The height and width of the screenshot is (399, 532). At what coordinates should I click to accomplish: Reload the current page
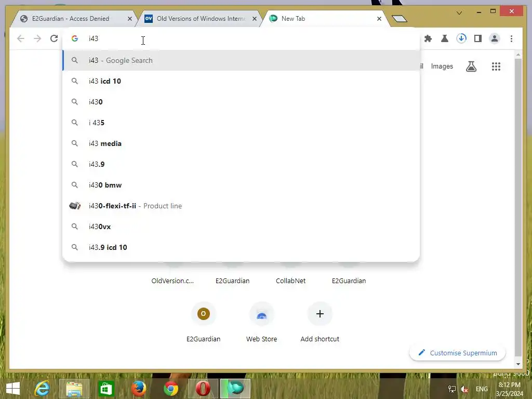tap(54, 38)
